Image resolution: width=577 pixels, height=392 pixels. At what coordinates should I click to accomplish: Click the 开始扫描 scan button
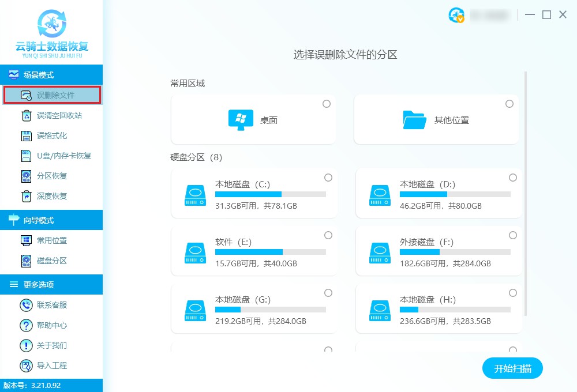512,368
